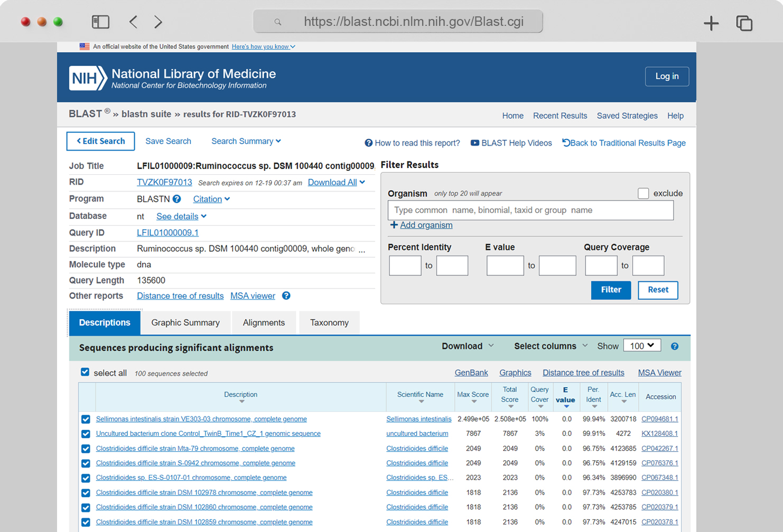Toggle the browser sidebar icon
The height and width of the screenshot is (532, 783).
pyautogui.click(x=100, y=22)
